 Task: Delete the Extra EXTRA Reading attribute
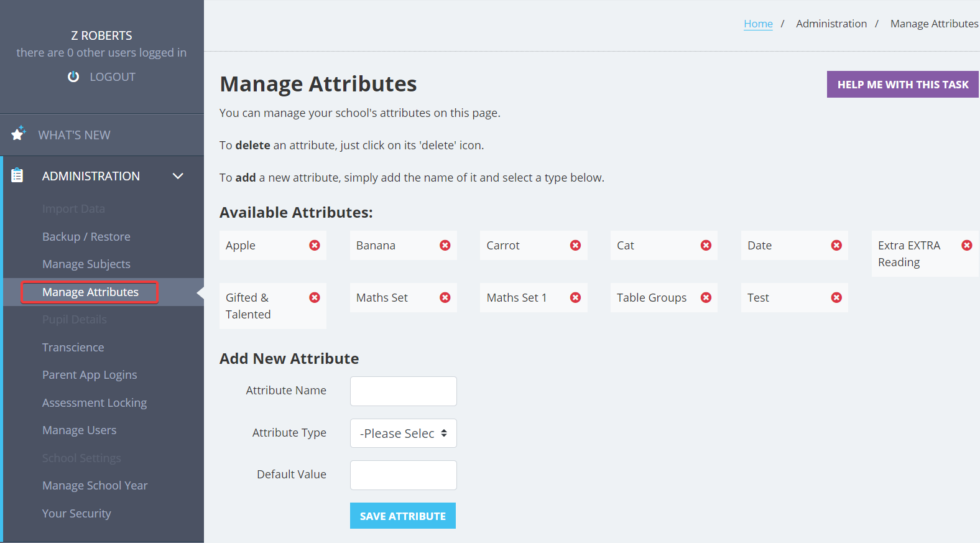pos(967,246)
